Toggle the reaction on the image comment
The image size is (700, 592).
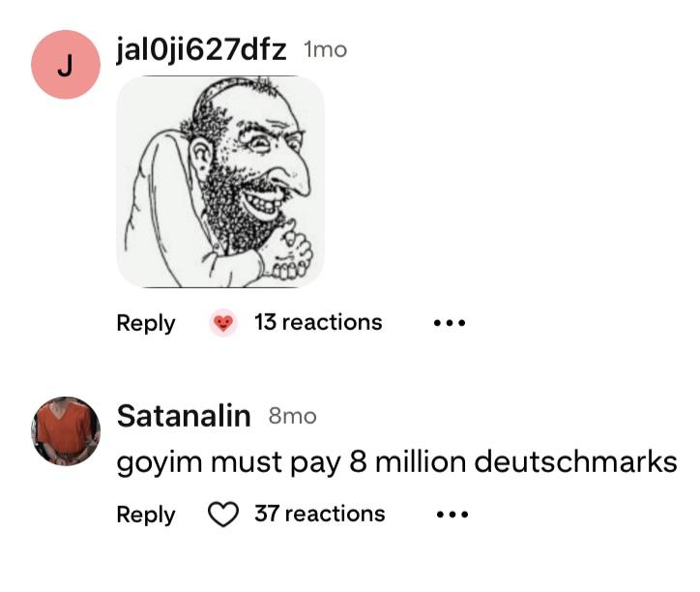(x=223, y=322)
